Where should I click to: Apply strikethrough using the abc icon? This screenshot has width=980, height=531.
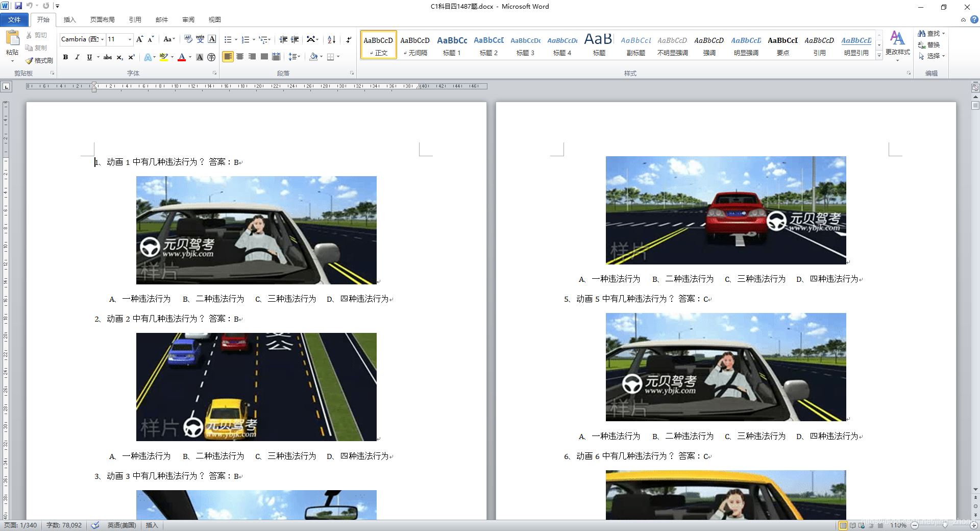tap(107, 57)
